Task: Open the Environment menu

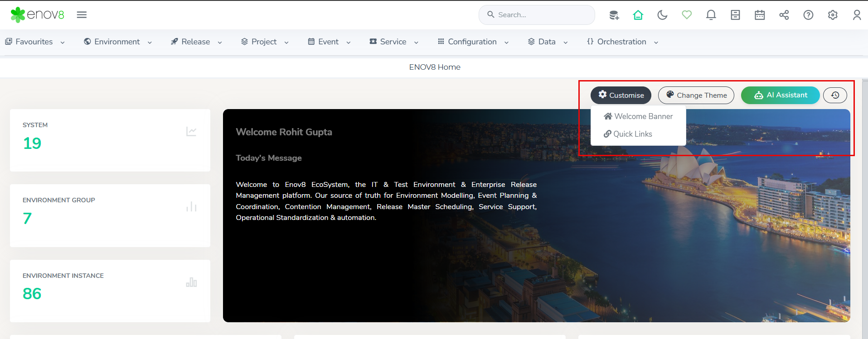Action: 118,42
